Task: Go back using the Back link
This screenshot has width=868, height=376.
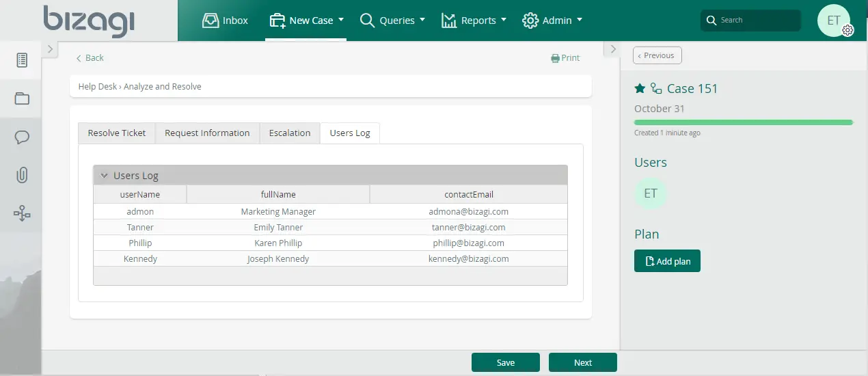Action: pyautogui.click(x=90, y=58)
